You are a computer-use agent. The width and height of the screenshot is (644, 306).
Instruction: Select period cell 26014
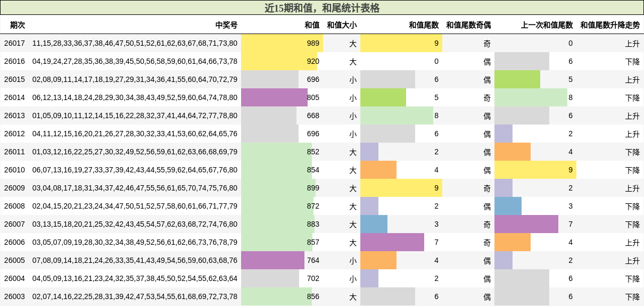[14, 97]
